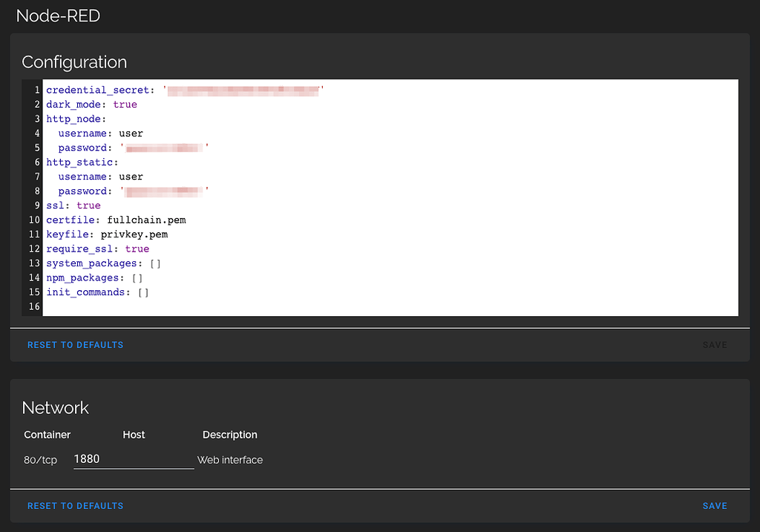The height and width of the screenshot is (532, 760).
Task: Click the system_packages empty brackets
Action: pos(155,263)
